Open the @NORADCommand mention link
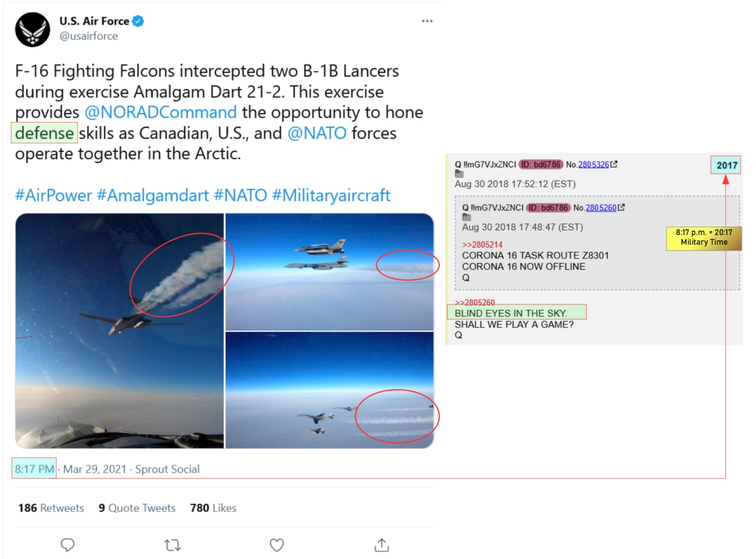The image size is (756, 559). [161, 112]
